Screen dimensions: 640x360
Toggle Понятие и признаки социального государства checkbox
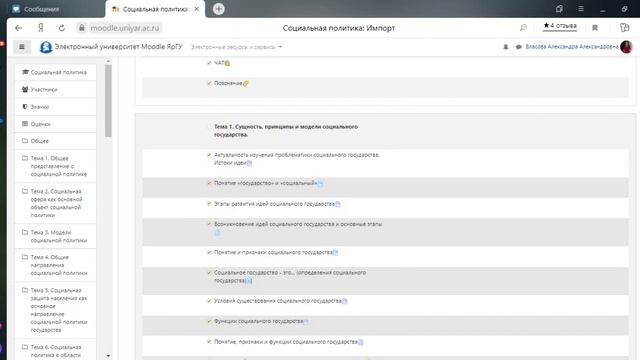click(x=209, y=252)
